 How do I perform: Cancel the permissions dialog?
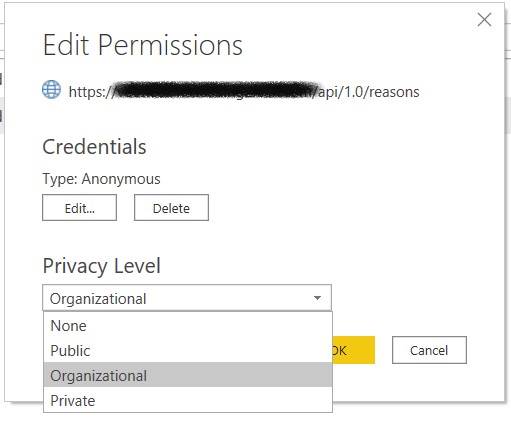pyautogui.click(x=429, y=350)
